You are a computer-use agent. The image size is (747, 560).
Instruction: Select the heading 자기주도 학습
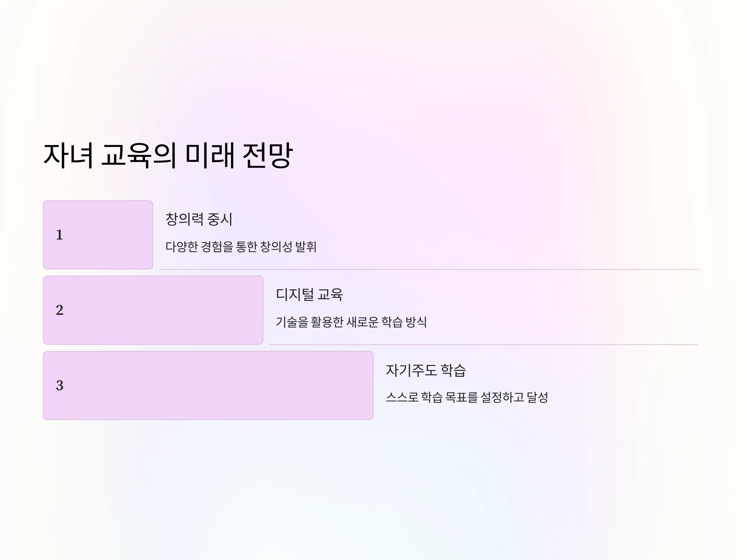[426, 370]
